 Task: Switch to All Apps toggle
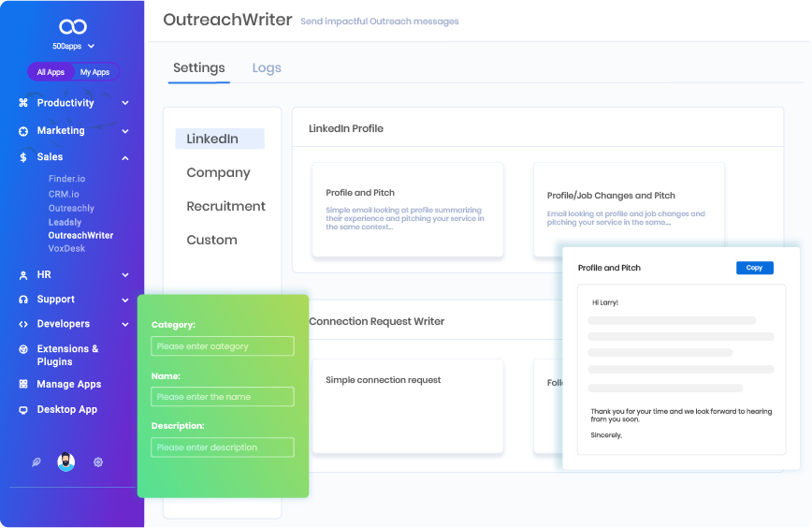[51, 72]
